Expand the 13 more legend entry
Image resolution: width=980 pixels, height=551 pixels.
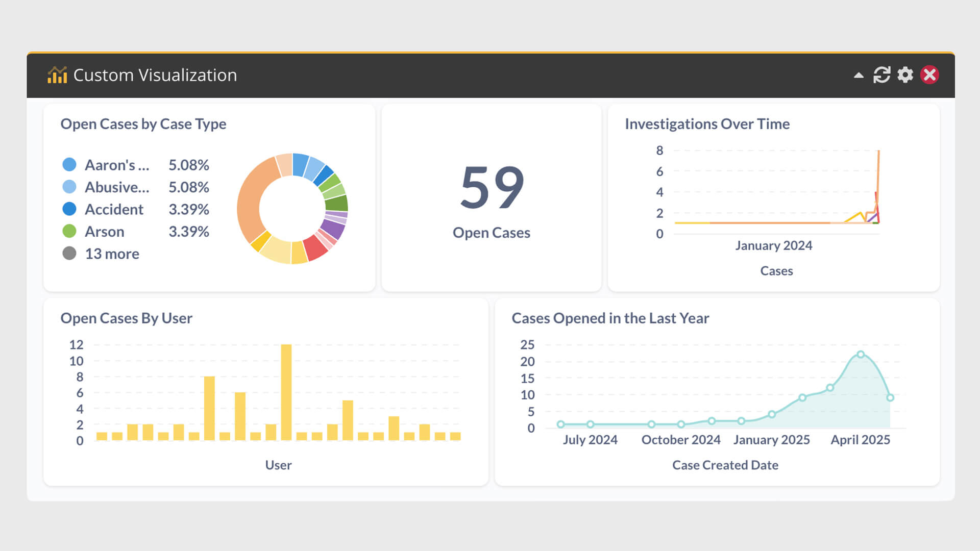112,254
